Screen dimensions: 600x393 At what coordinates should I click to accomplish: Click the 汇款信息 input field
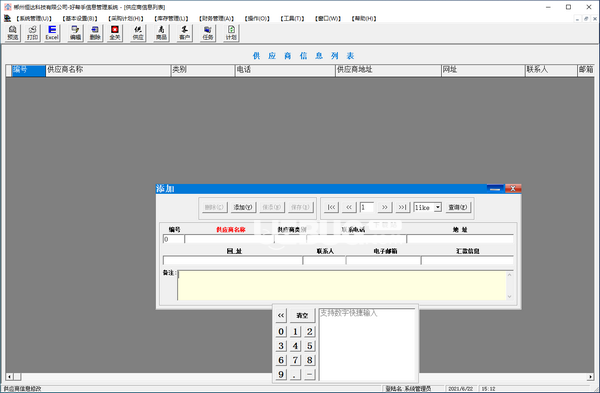(467, 261)
